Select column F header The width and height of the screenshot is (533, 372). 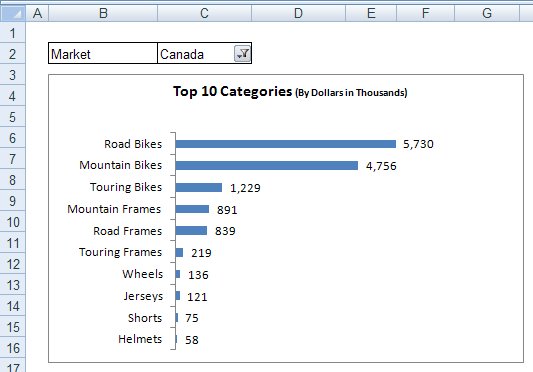426,14
